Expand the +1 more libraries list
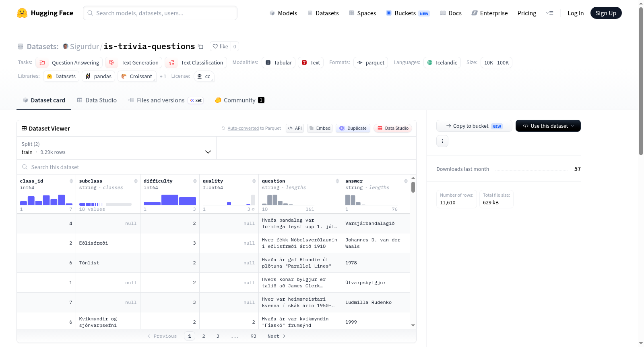 (x=163, y=76)
